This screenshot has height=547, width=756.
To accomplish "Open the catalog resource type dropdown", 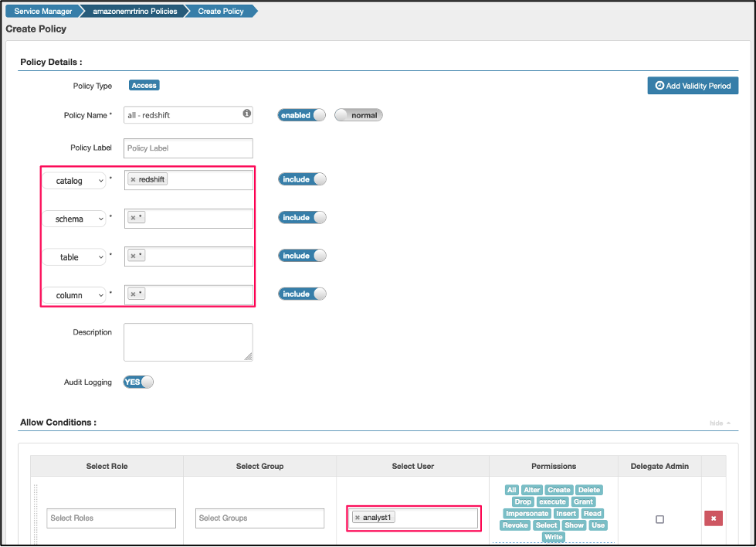I will click(74, 181).
